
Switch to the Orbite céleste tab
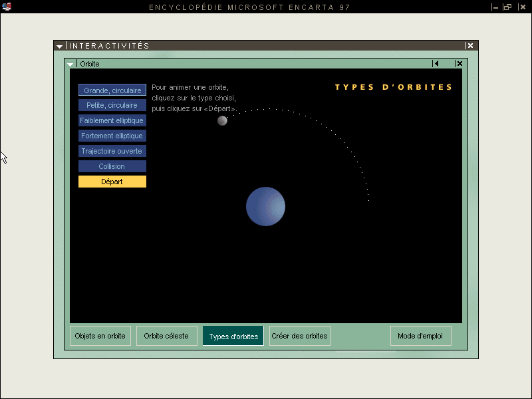pyautogui.click(x=167, y=336)
